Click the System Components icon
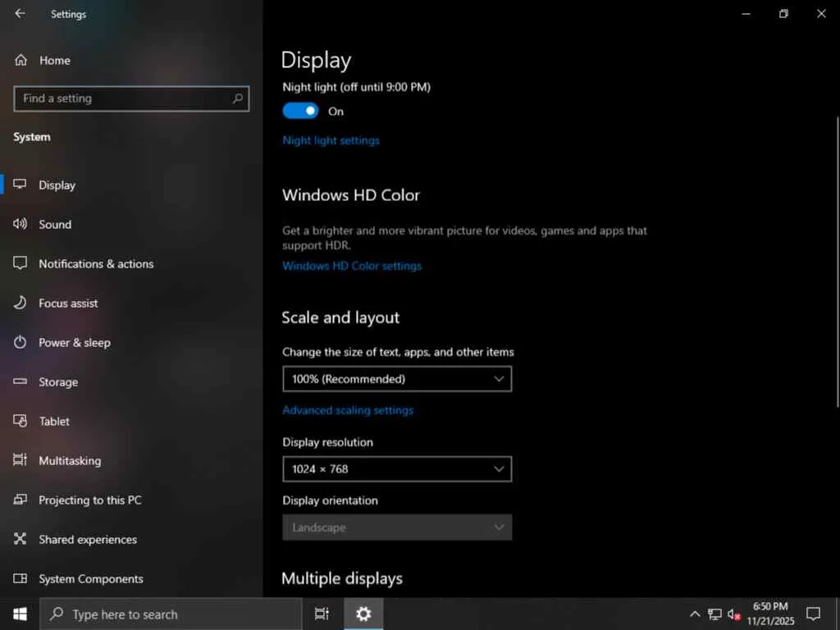 coord(20,578)
